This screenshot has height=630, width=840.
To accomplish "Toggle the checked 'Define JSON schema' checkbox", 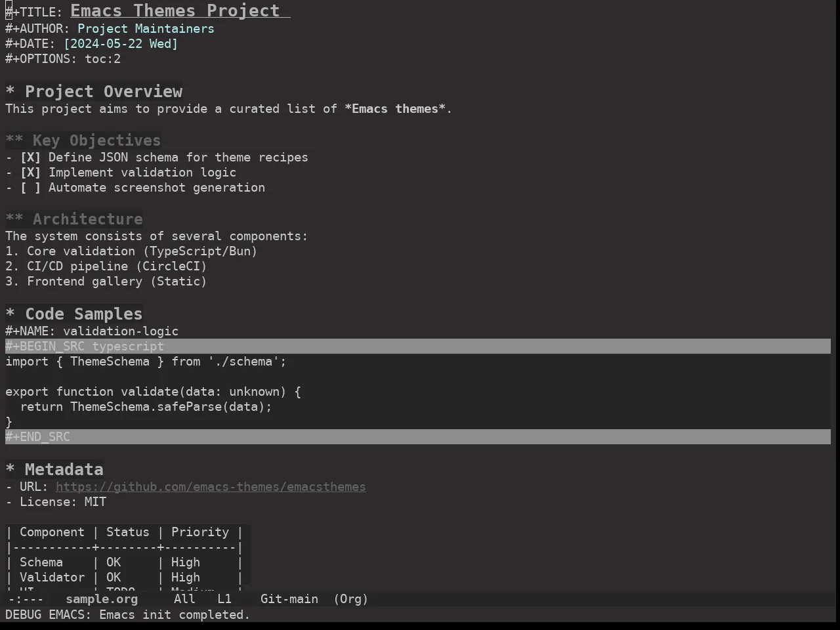I will pos(30,157).
